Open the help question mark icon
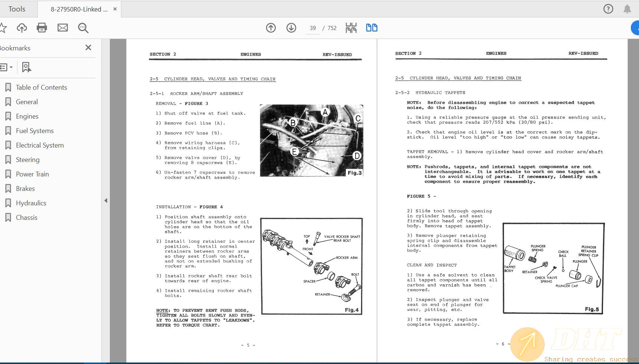The image size is (639, 364). click(608, 9)
